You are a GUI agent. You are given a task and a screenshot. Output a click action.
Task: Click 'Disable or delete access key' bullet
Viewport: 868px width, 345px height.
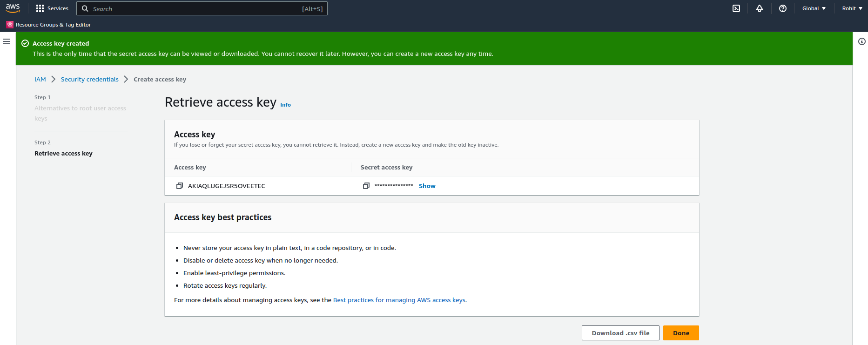pos(261,260)
